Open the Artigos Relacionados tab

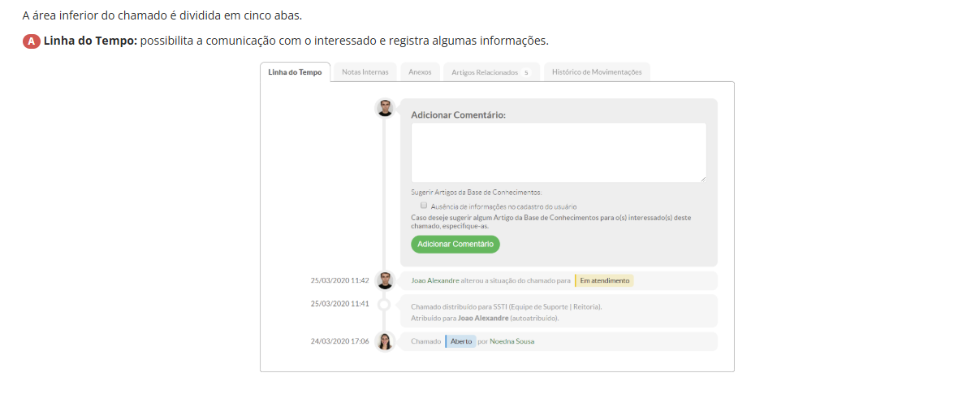[485, 72]
